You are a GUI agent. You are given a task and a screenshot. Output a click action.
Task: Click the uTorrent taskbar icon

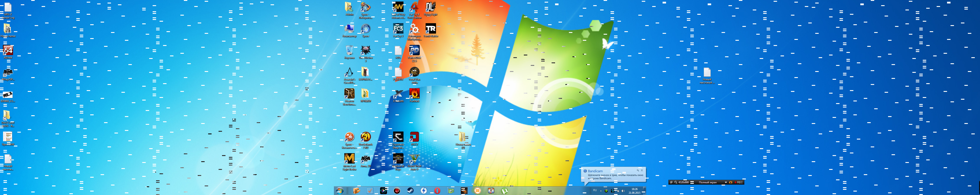(505, 191)
